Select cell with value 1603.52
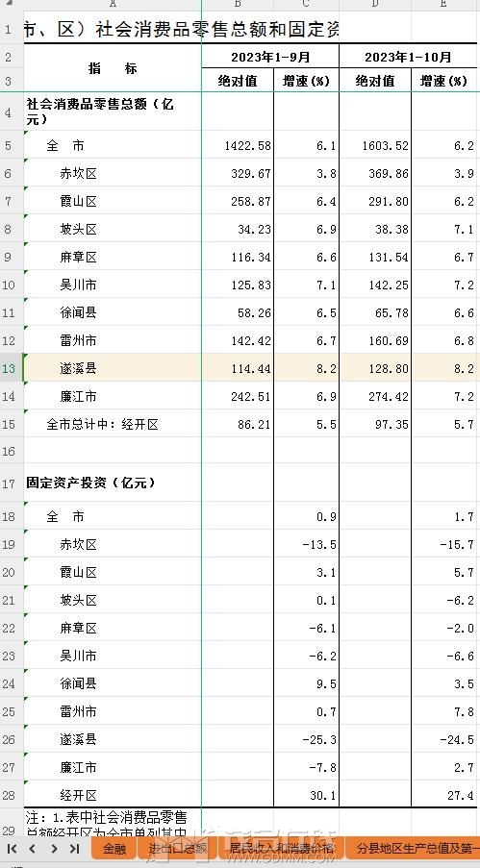 coord(375,145)
